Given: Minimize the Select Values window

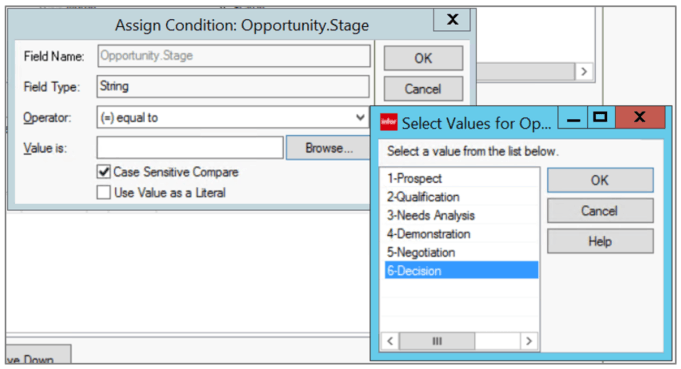Looking at the screenshot, I should (573, 117).
